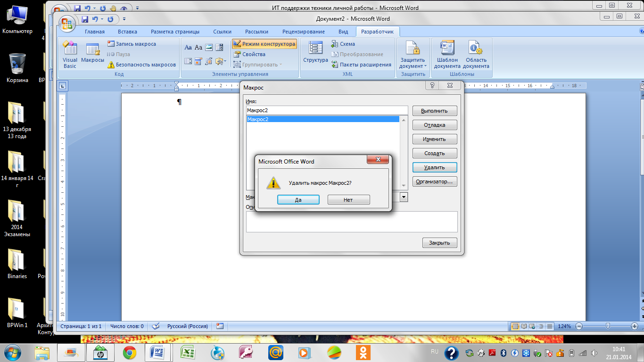Image resolution: width=644 pixels, height=362 pixels.
Task: Open the Рецензирование tab
Action: pos(303,32)
